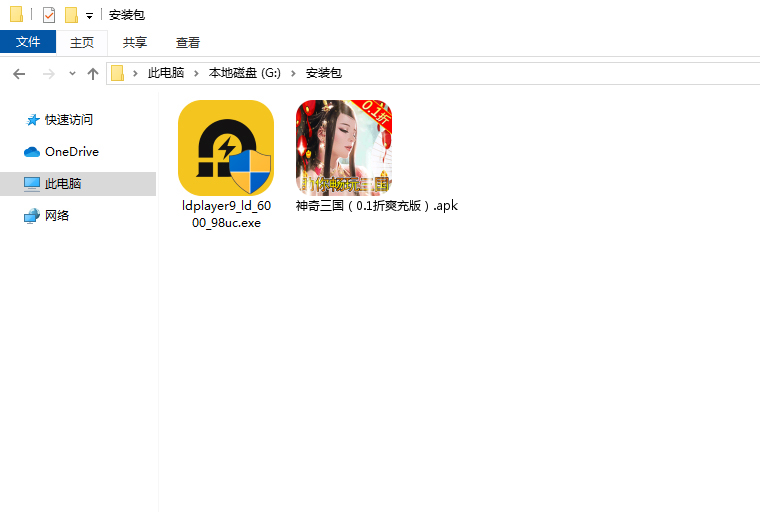Navigate to 此电脑 in the address bar
This screenshot has width=760, height=512.
pyautogui.click(x=166, y=73)
